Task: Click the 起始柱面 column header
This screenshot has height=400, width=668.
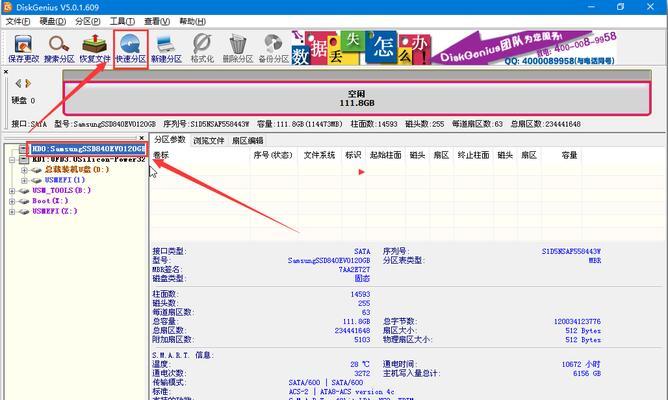Action: tap(386, 155)
